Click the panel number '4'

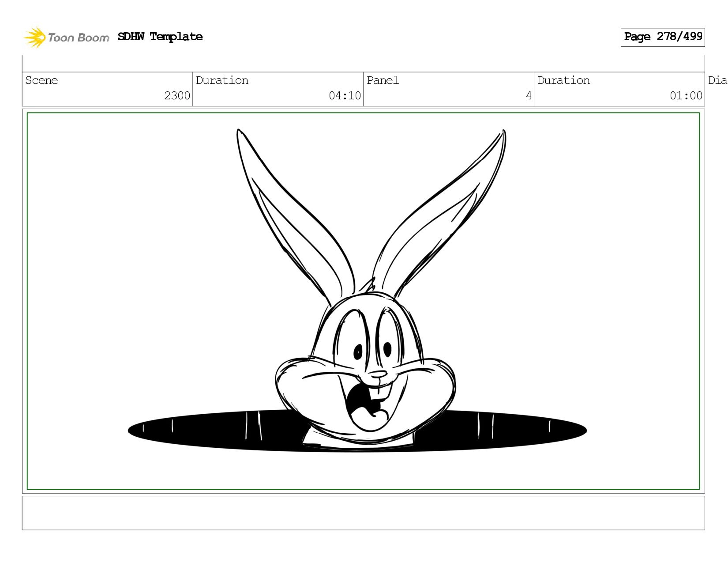(x=529, y=96)
